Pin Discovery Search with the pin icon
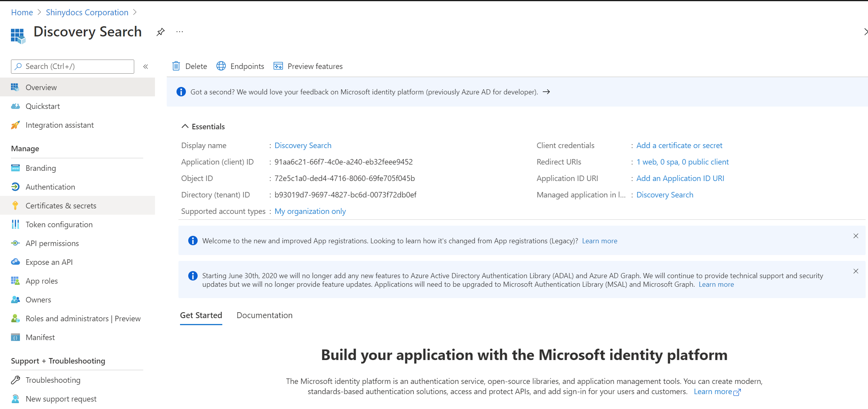Screen dimensions: 868x409 pos(160,32)
